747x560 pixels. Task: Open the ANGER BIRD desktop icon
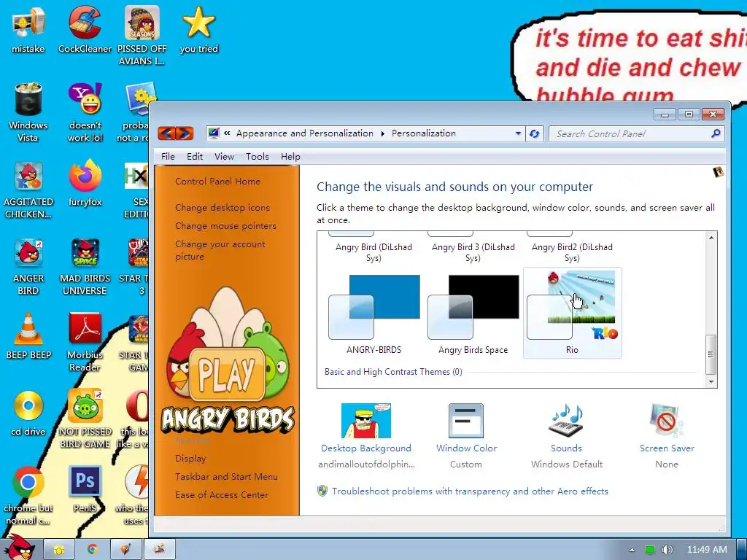[x=28, y=267]
